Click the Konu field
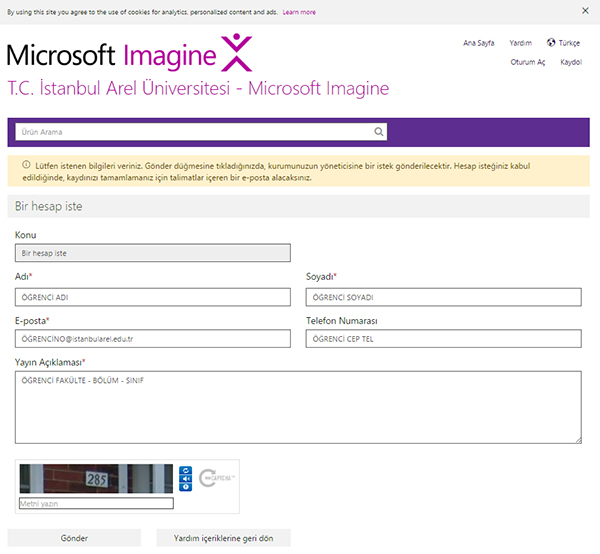 (153, 253)
